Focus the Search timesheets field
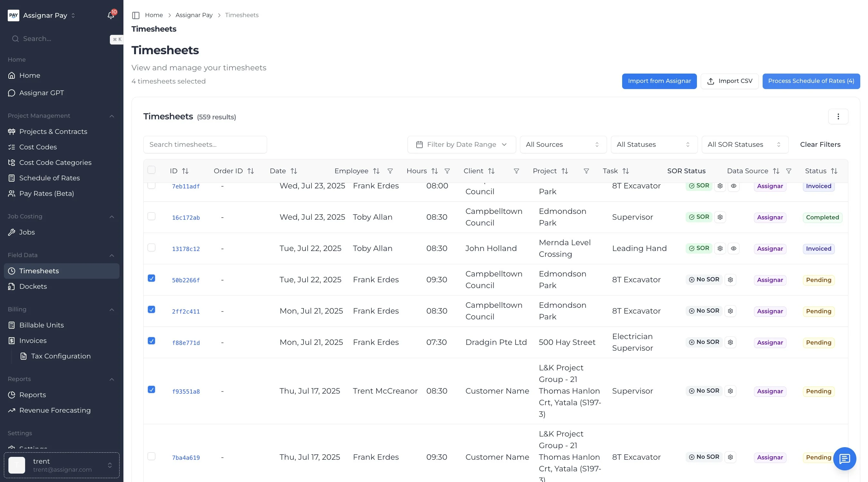The height and width of the screenshot is (482, 868). coord(205,145)
